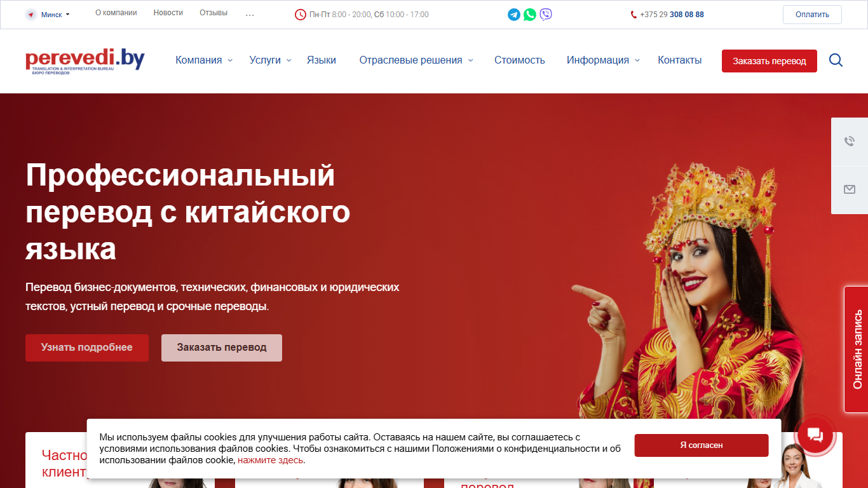This screenshot has height=488, width=868.
Task: Open the Viber messenger icon
Action: coord(546,15)
